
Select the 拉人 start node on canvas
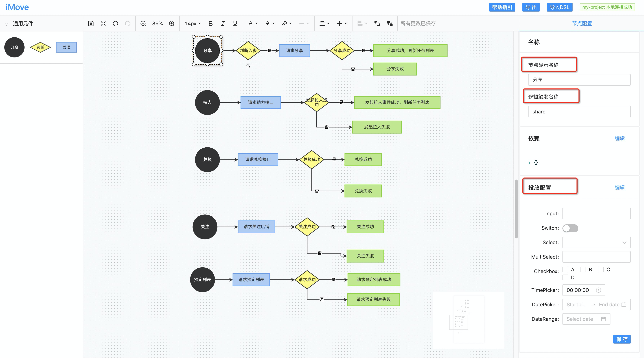click(x=207, y=102)
